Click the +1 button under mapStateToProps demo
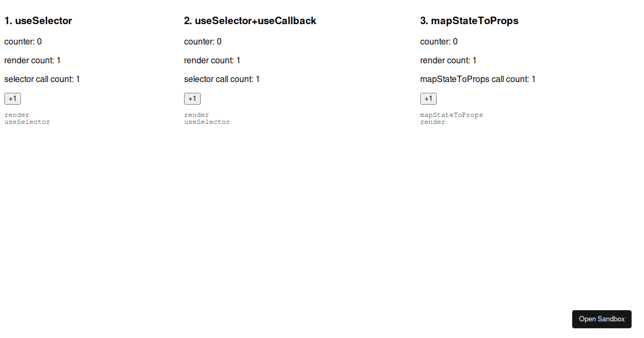This screenshot has width=644, height=338. (x=428, y=98)
